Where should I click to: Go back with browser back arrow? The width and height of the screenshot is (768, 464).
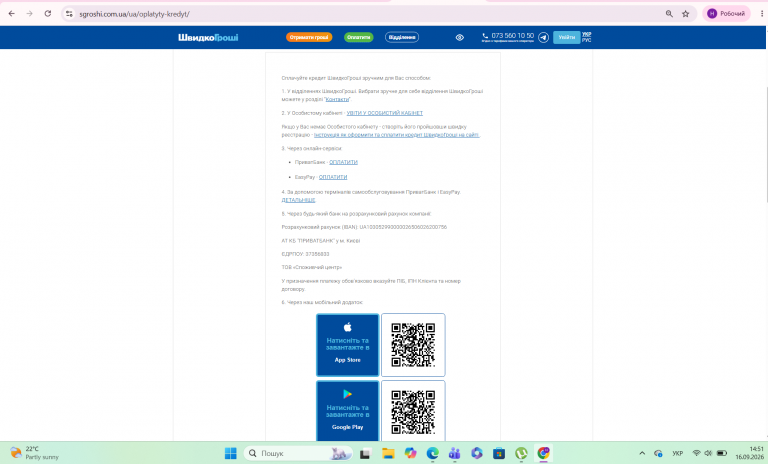[x=12, y=14]
